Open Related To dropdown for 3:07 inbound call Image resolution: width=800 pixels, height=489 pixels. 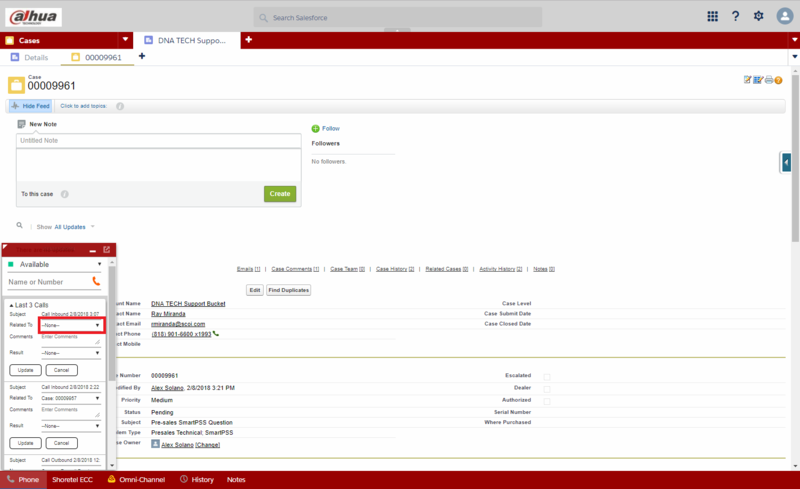click(71, 325)
